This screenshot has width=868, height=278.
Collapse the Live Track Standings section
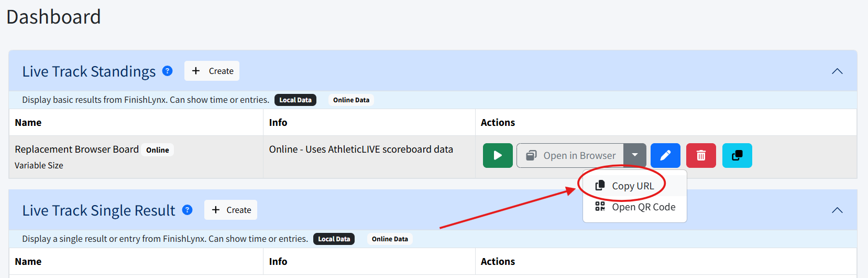click(x=837, y=71)
